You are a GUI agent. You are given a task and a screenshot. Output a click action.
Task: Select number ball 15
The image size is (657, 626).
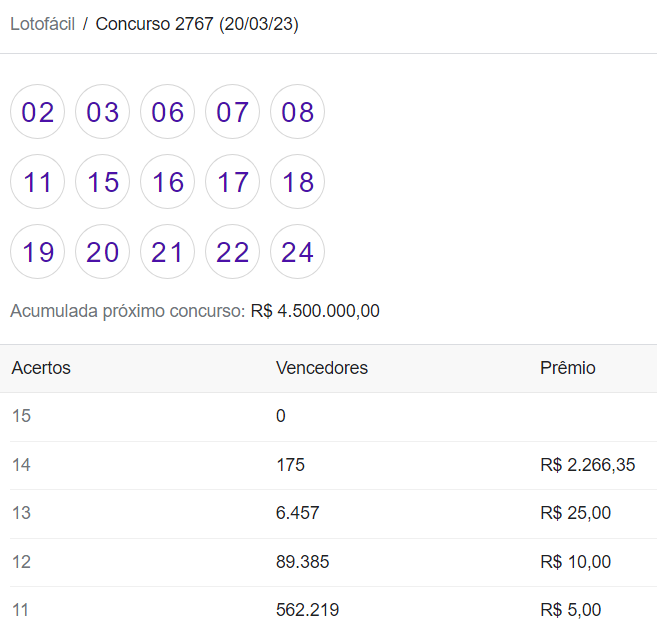[x=102, y=181]
